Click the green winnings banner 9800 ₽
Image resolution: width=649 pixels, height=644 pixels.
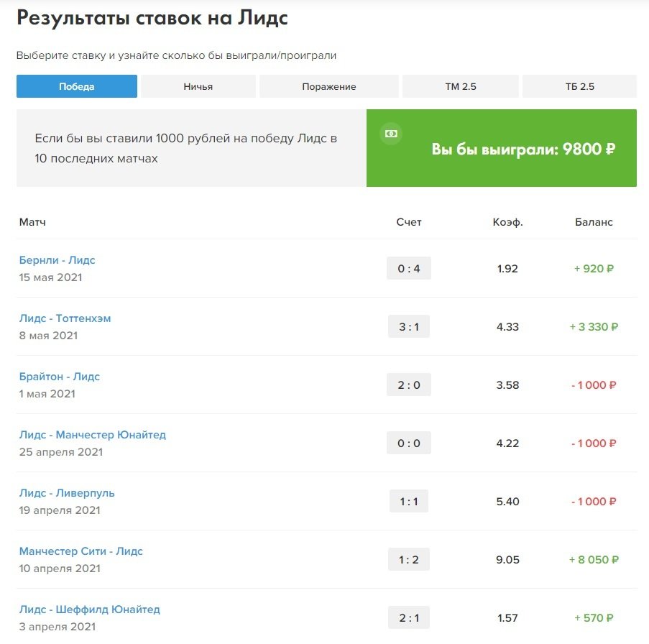(523, 149)
